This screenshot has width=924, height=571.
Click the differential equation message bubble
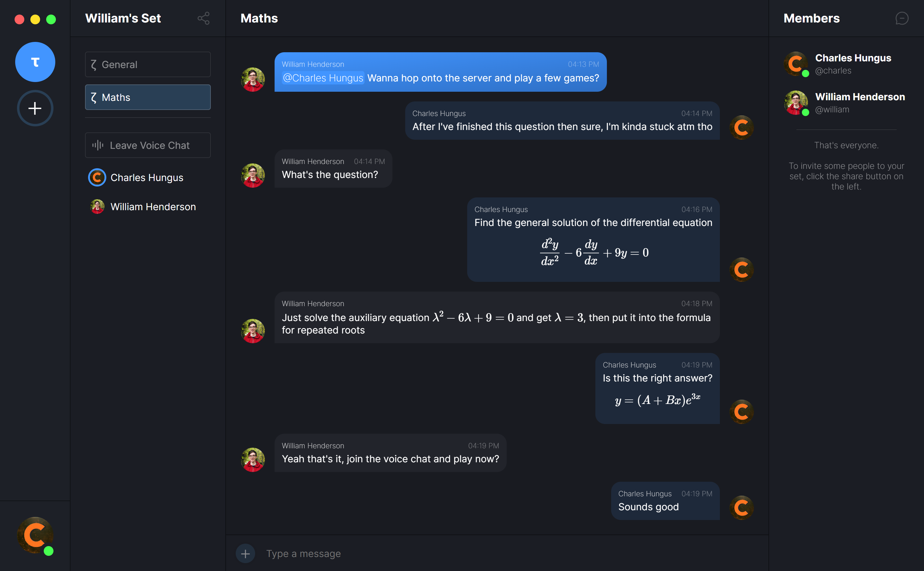593,240
